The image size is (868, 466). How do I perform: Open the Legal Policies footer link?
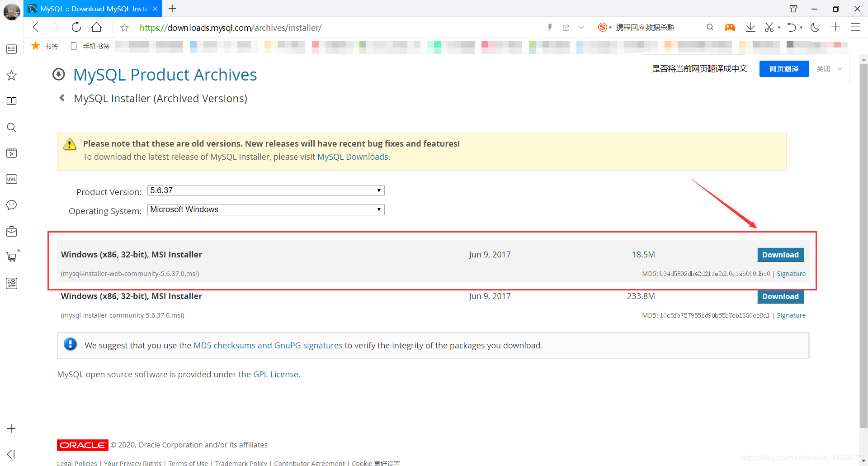coord(77,463)
